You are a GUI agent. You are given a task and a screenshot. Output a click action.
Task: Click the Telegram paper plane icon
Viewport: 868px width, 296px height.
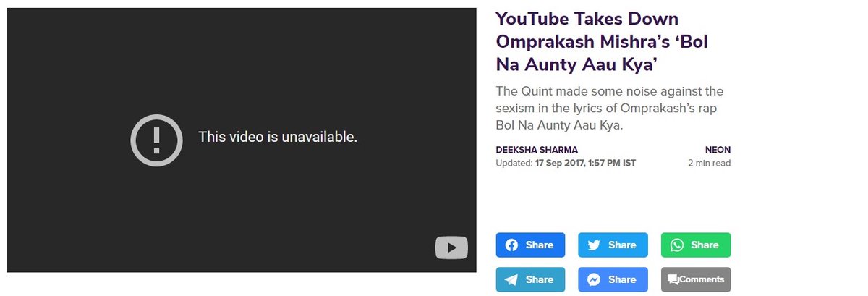[511, 279]
